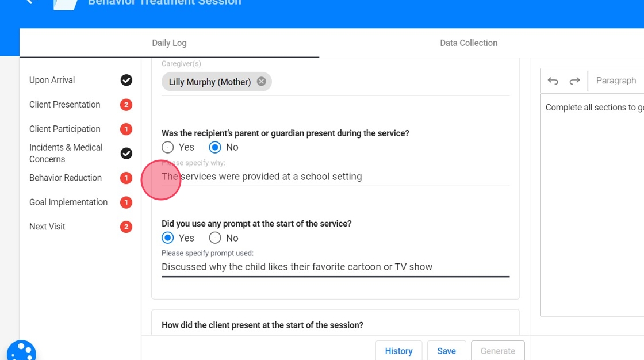Select Yes for parent present
The width and height of the screenshot is (644, 360).
point(168,147)
